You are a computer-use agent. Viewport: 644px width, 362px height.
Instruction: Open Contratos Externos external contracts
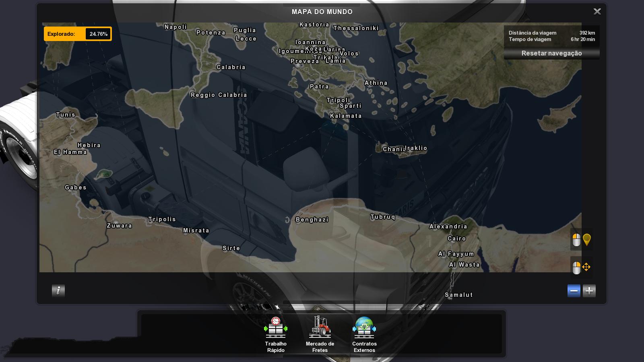pyautogui.click(x=364, y=335)
